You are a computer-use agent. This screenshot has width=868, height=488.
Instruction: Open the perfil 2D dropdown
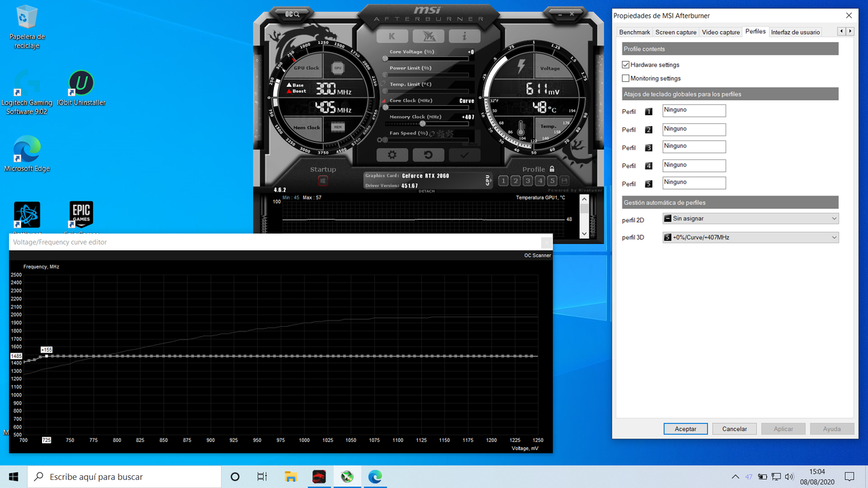click(x=751, y=219)
